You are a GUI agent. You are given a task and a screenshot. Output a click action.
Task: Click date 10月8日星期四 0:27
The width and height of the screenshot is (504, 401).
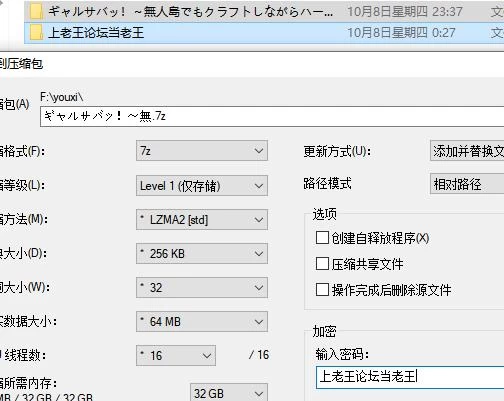401,33
